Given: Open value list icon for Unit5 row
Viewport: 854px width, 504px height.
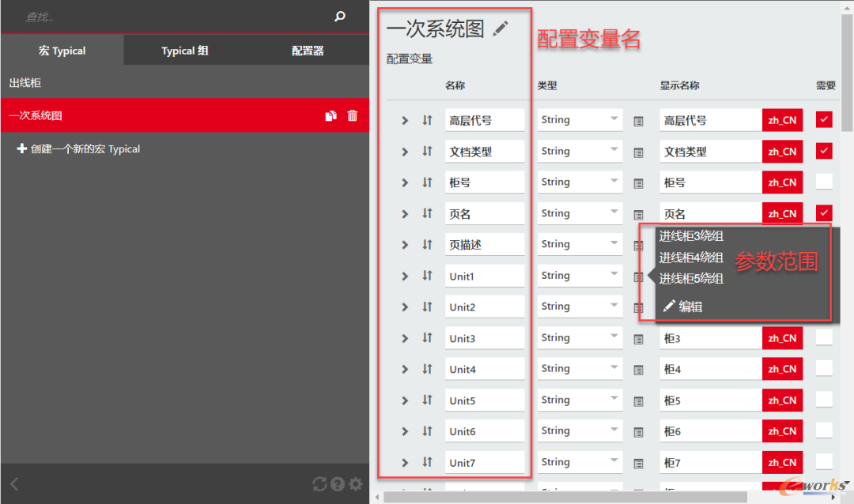Looking at the screenshot, I should tap(638, 401).
